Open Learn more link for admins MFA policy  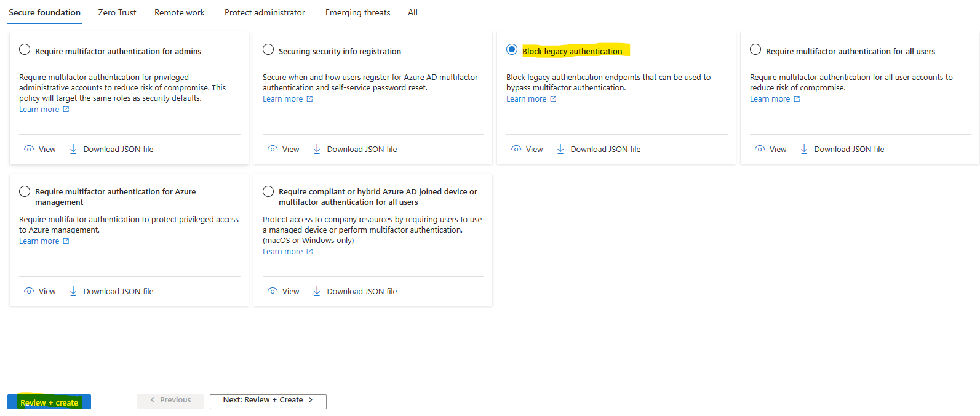(x=39, y=110)
